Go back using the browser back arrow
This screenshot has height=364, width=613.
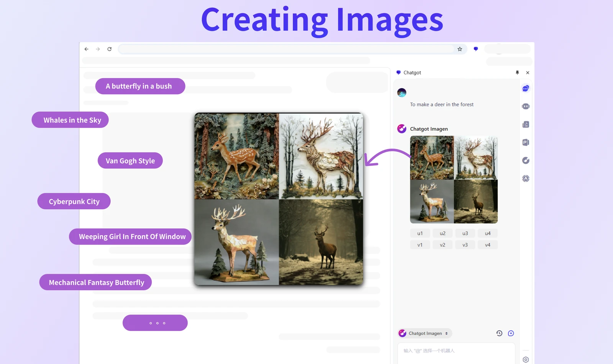coord(87,49)
